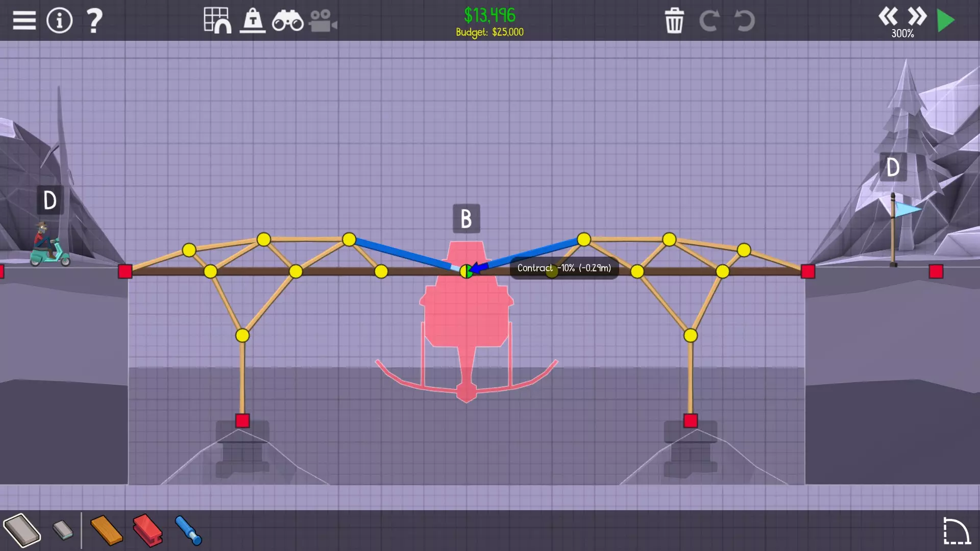
Task: Delete with the trash can icon
Action: (x=674, y=20)
